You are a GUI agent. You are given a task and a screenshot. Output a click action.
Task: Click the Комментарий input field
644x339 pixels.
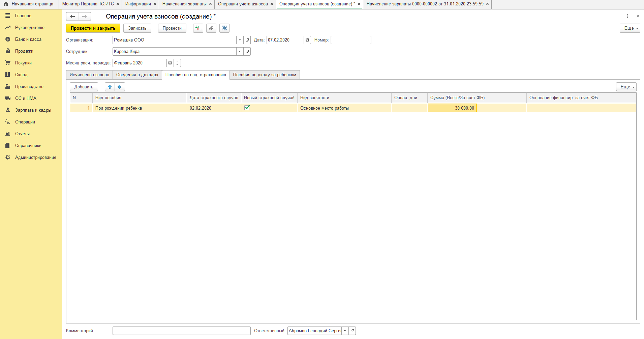[181, 331]
